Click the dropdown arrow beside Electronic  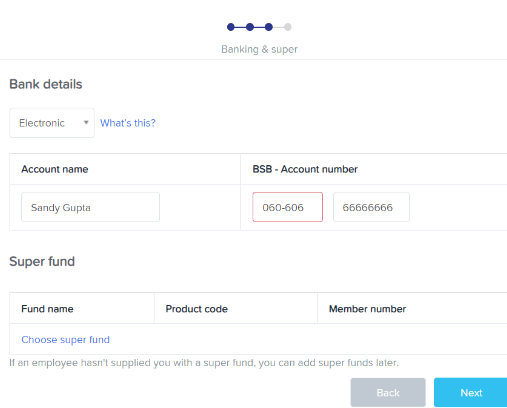click(x=86, y=123)
